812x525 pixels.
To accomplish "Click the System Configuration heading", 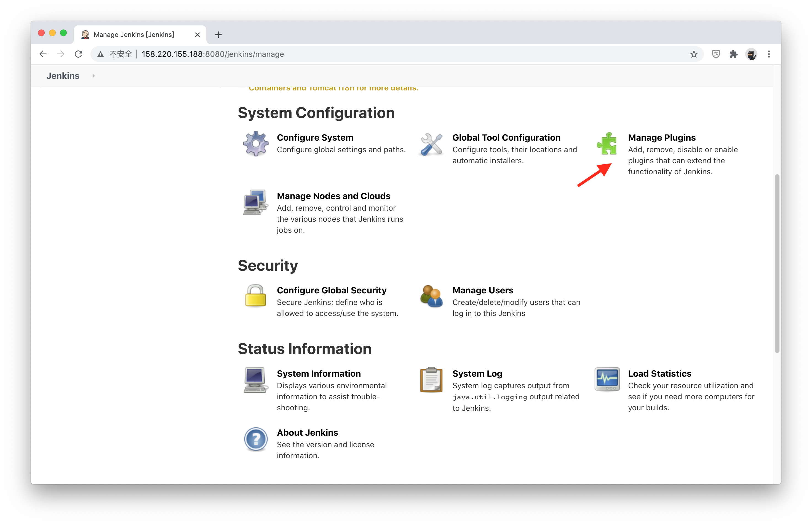I will pyautogui.click(x=316, y=113).
